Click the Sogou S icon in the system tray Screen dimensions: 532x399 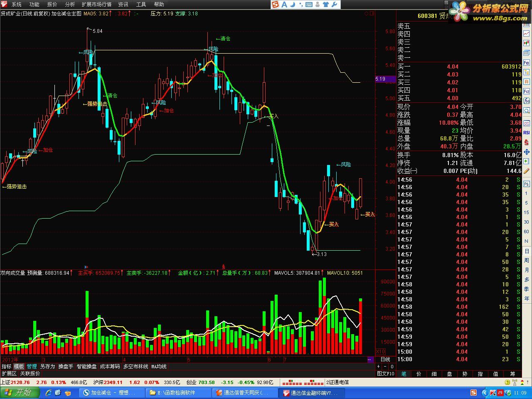click(x=473, y=392)
